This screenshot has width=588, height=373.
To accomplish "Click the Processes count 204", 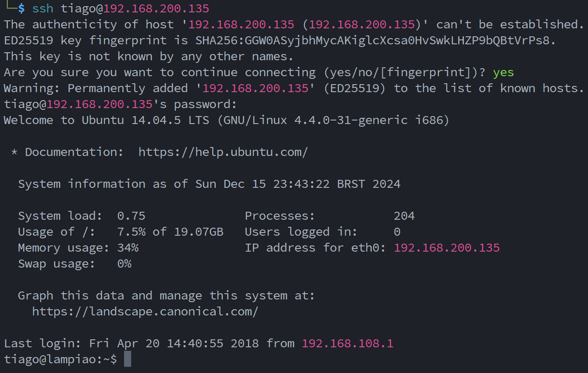I will tap(404, 216).
